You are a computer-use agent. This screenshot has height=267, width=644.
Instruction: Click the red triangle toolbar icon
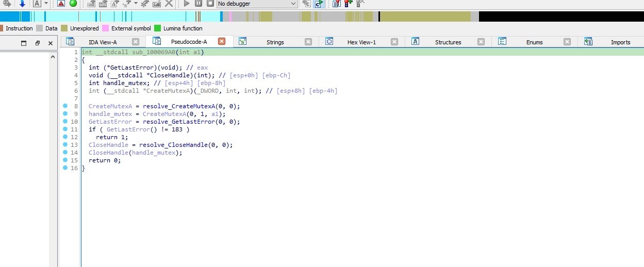tap(61, 3)
